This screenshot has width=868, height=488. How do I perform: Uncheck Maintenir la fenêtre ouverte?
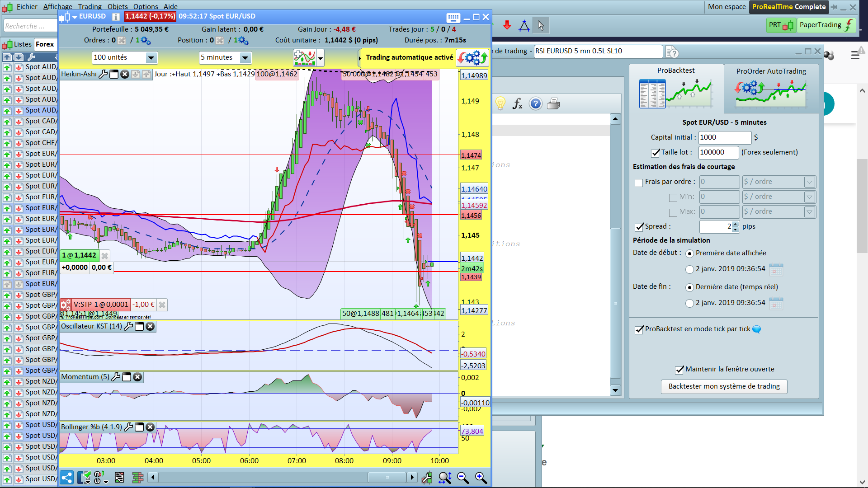coord(679,370)
